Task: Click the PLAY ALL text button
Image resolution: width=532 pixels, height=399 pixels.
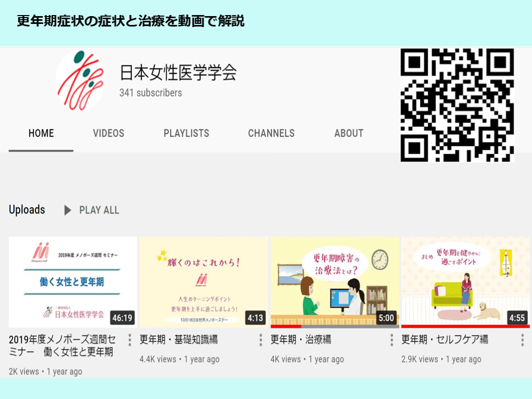Action: click(99, 210)
